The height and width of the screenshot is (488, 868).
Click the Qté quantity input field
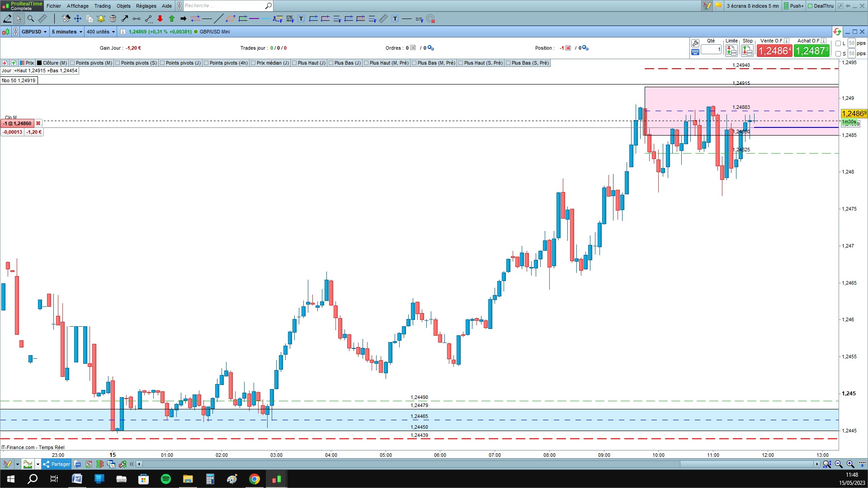[711, 49]
